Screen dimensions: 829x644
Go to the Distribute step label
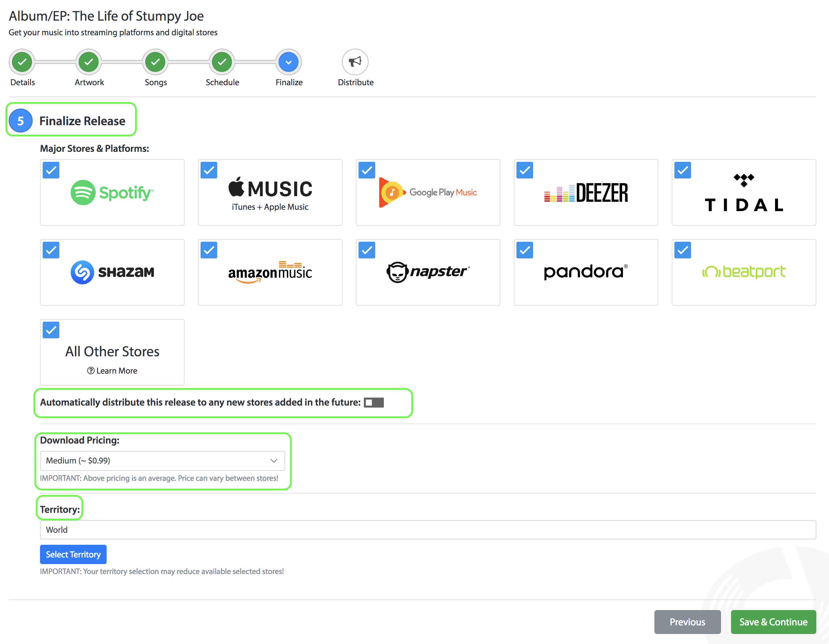[x=356, y=82]
